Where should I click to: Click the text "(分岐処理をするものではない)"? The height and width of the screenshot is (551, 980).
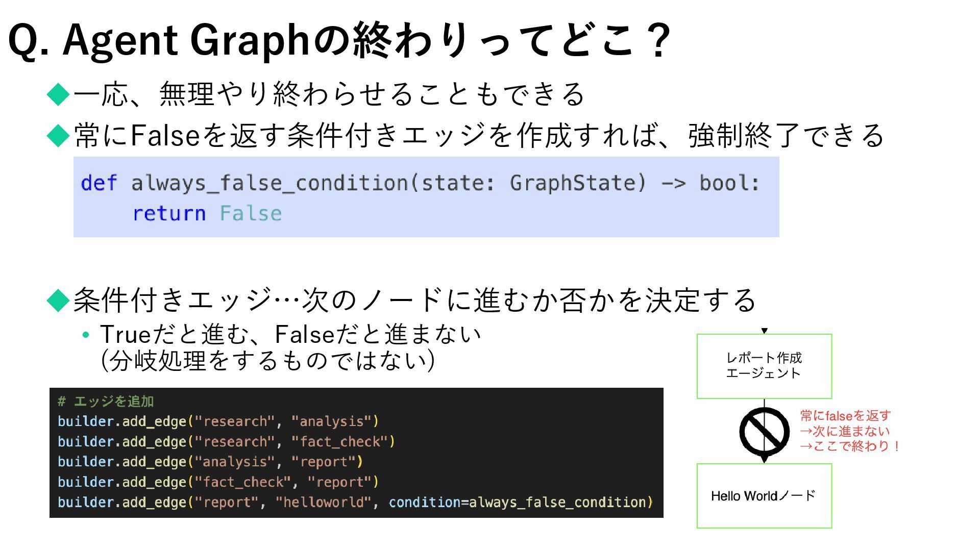268,361
